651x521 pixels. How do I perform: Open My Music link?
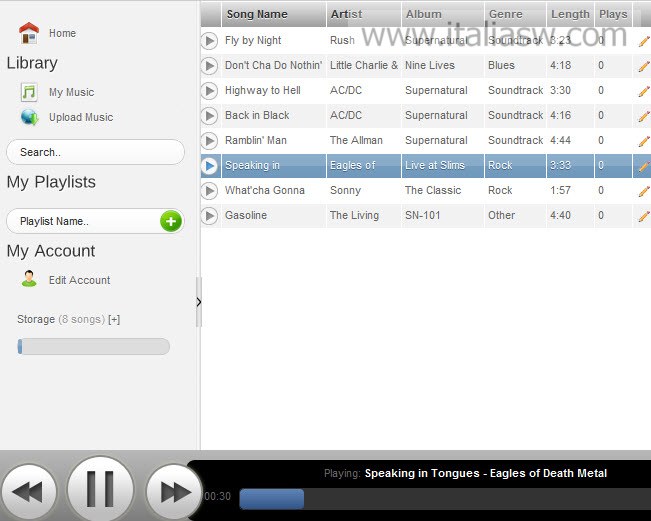click(71, 92)
